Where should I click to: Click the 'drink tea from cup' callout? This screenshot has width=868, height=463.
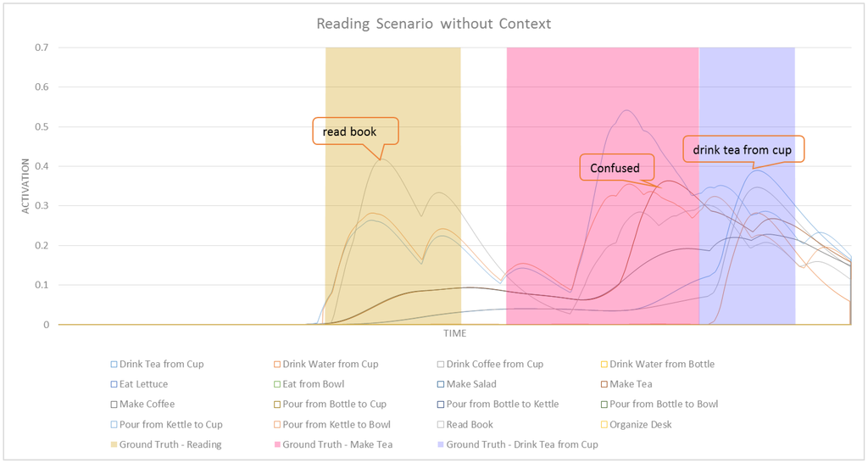point(742,150)
